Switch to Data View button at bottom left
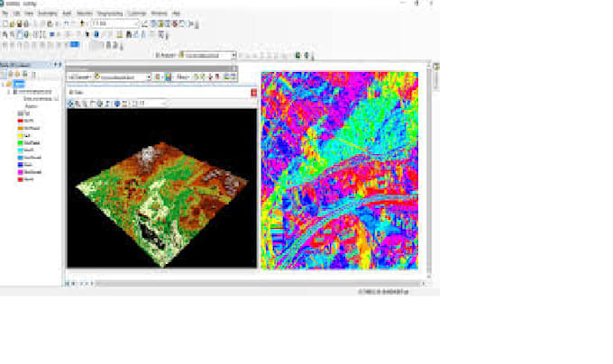Screen dimensions: 613x364 (x=68, y=284)
